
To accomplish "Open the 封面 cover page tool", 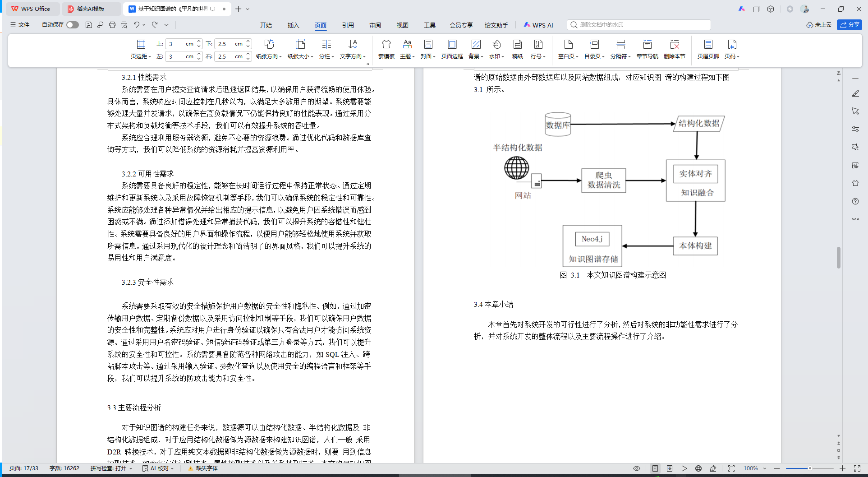I will tap(428, 49).
